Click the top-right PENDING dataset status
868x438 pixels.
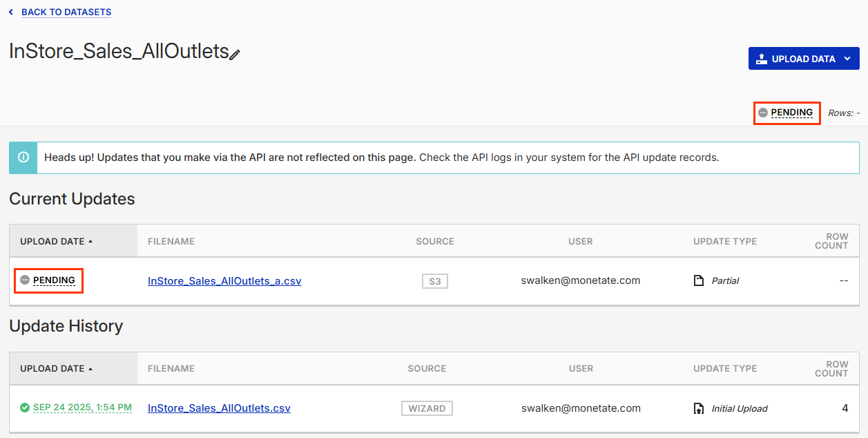[791, 113]
